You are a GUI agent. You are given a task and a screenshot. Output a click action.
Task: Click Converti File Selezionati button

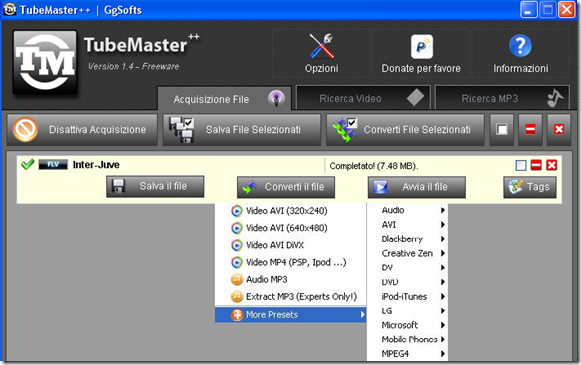click(x=405, y=130)
